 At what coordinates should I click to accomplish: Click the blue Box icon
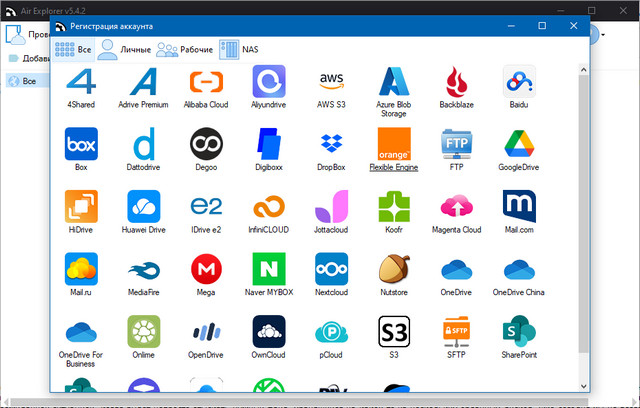click(x=81, y=144)
